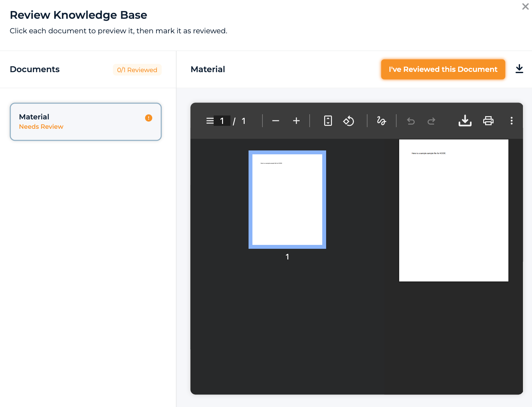Click the PDF page number field
The height and width of the screenshot is (407, 532).
click(x=222, y=121)
